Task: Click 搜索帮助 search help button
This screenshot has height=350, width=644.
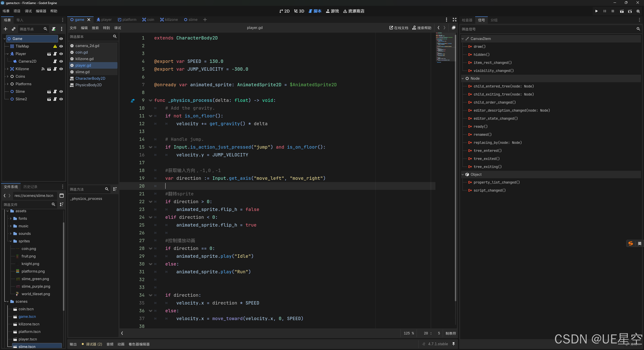Action: pyautogui.click(x=422, y=28)
